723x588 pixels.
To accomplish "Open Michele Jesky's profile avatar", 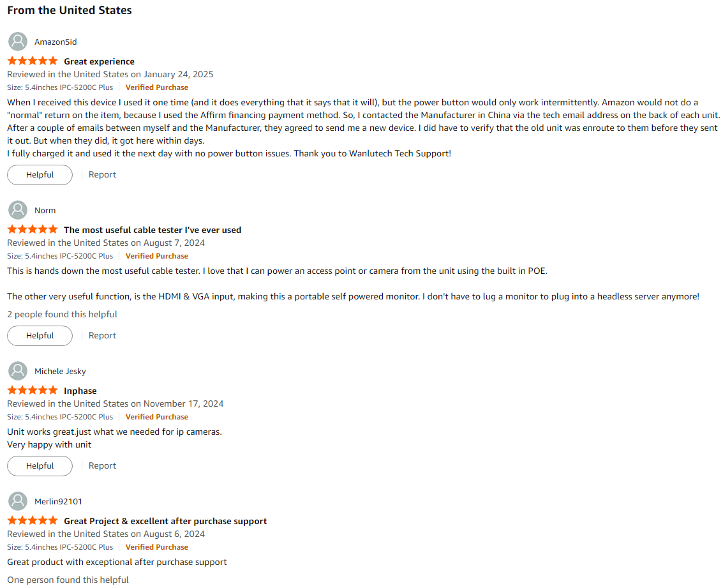I will click(18, 371).
